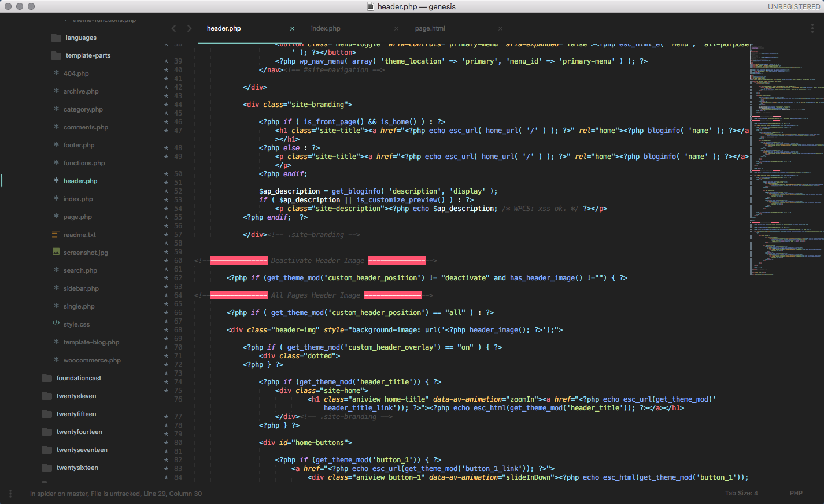Click the header.php document icon in title bar
This screenshot has height=504, width=824.
coord(371,6)
